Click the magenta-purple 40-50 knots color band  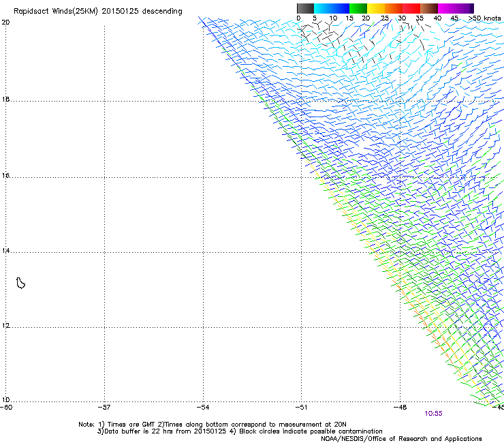coord(456,8)
